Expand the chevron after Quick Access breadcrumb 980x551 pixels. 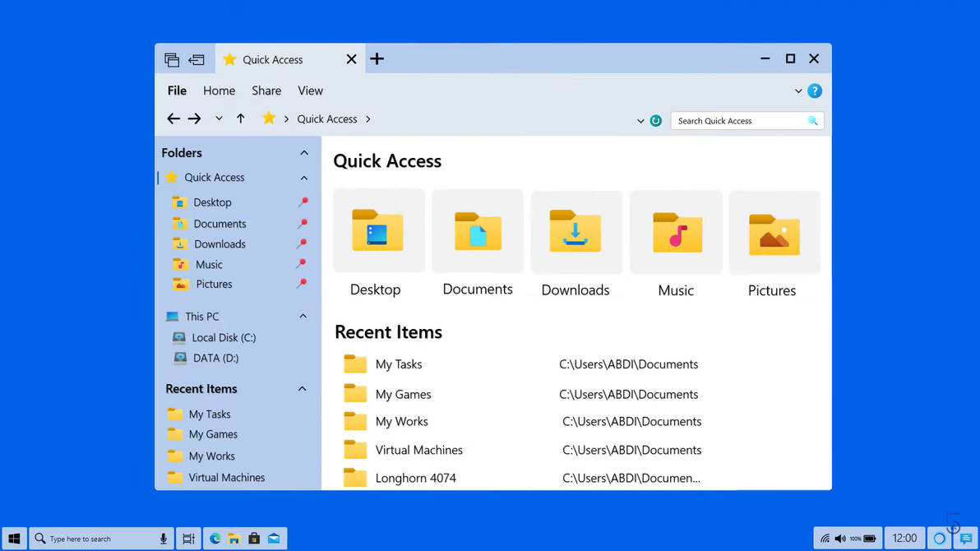click(x=368, y=118)
